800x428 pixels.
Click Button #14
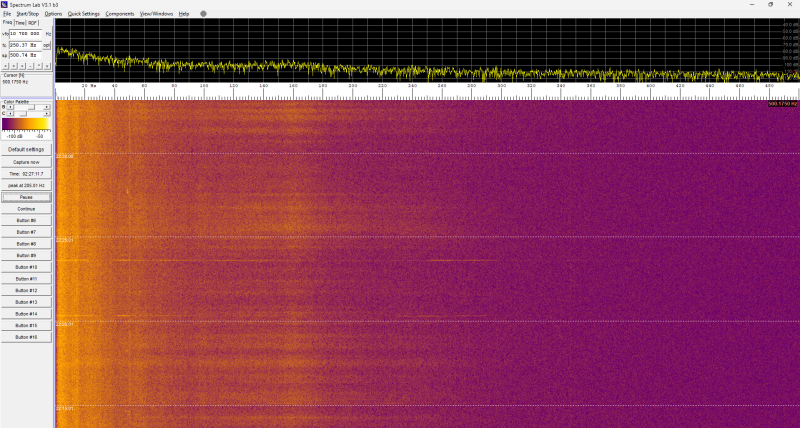coord(26,314)
